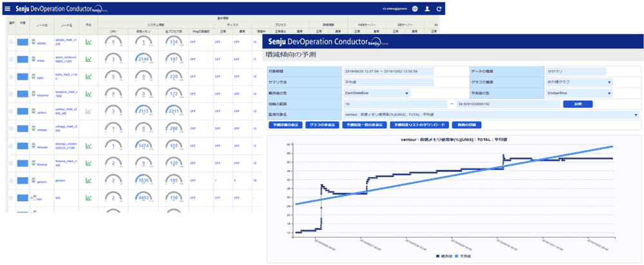This screenshot has width=644, height=265.
Task: Tick the selection checkbox for colnago
Action: 12,128
